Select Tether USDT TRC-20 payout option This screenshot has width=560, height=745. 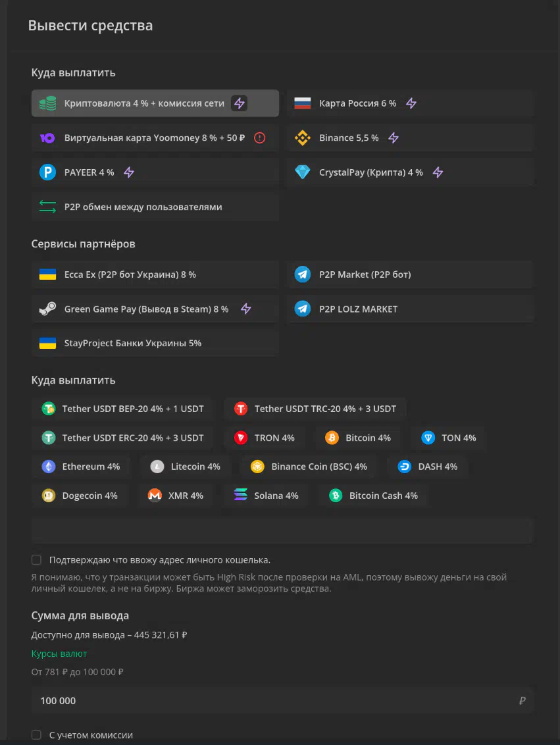click(x=315, y=409)
